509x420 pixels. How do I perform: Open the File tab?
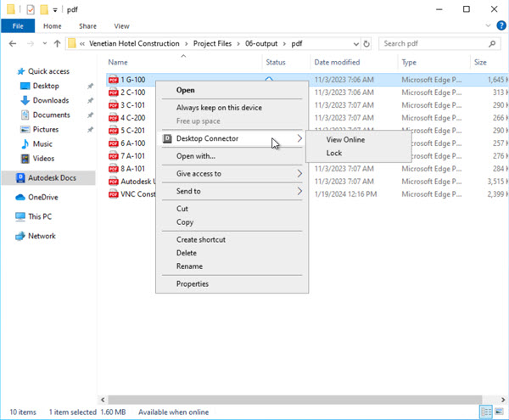[x=18, y=26]
